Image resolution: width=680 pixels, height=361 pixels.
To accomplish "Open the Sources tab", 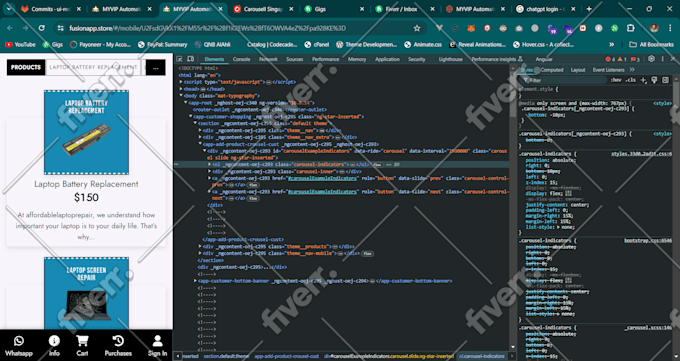I will pyautogui.click(x=294, y=59).
